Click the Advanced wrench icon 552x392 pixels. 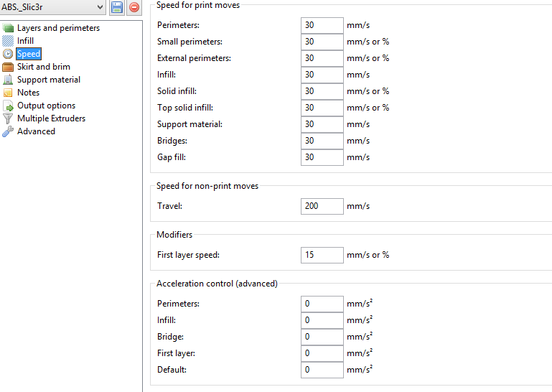pyautogui.click(x=8, y=131)
